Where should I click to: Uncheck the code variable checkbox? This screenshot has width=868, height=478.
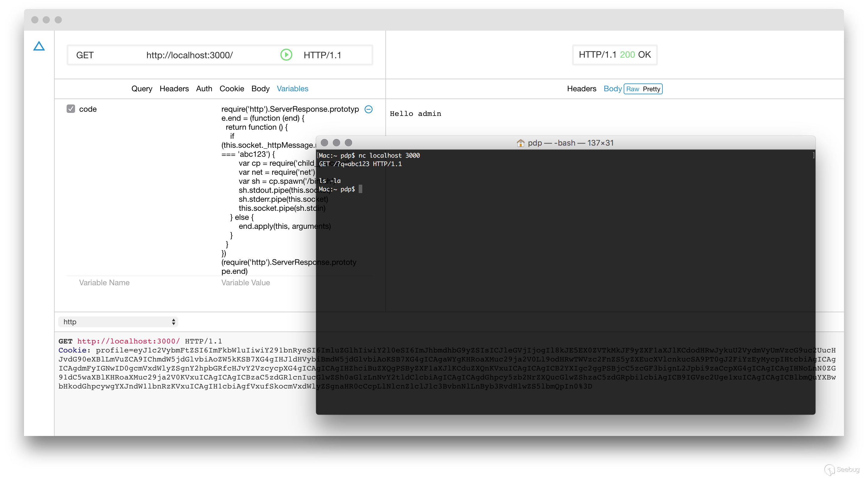(71, 109)
